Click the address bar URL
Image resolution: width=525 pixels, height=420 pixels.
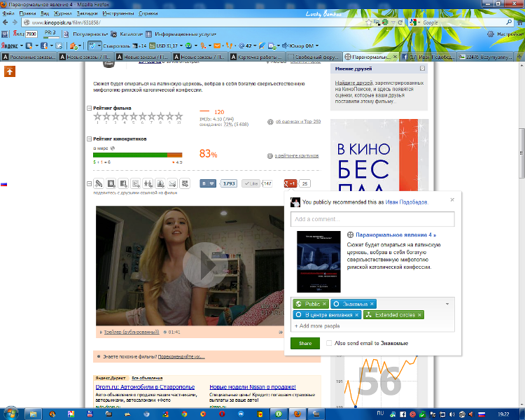66,22
